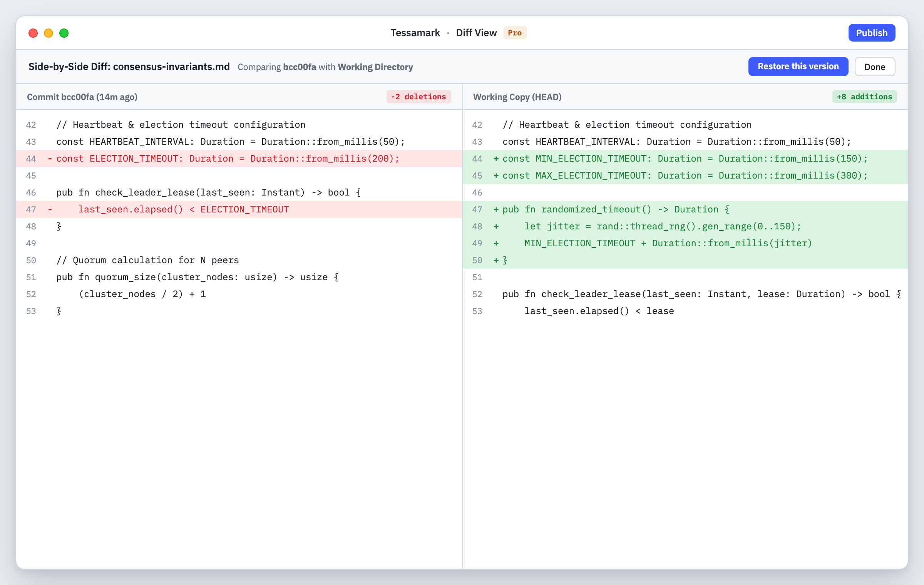Click the green maximize window button
924x585 pixels.
tap(64, 33)
